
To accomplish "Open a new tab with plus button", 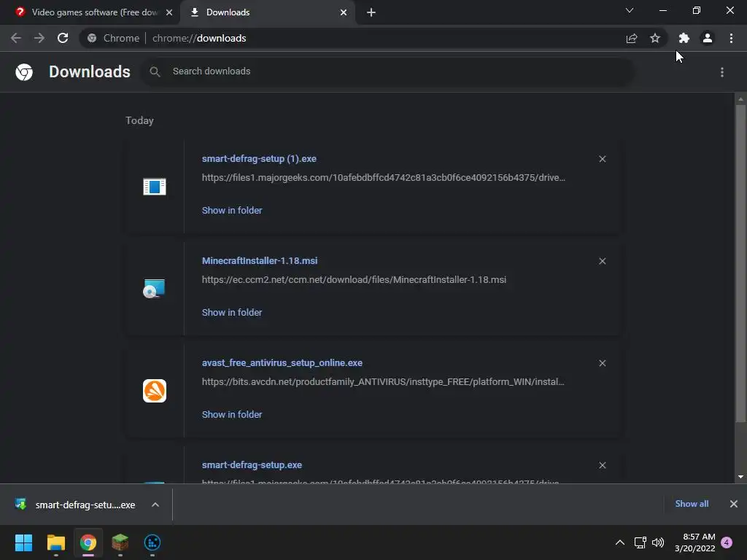I will 371,12.
